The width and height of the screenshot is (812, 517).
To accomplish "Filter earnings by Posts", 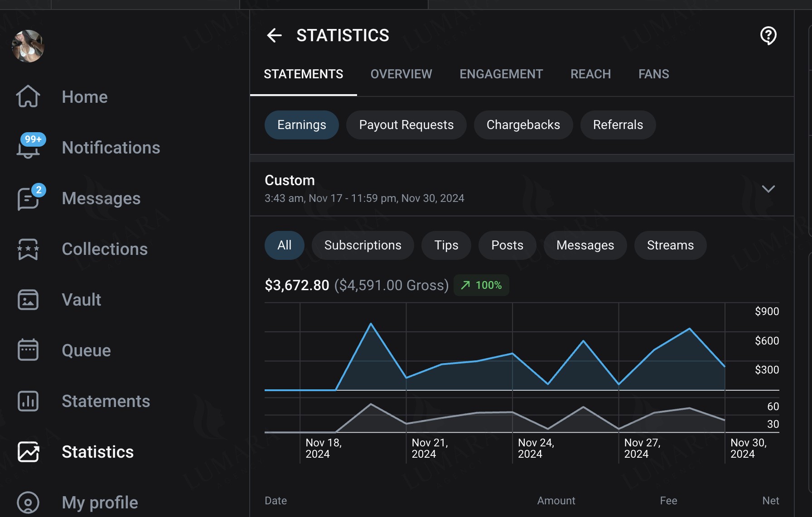I will pyautogui.click(x=507, y=245).
